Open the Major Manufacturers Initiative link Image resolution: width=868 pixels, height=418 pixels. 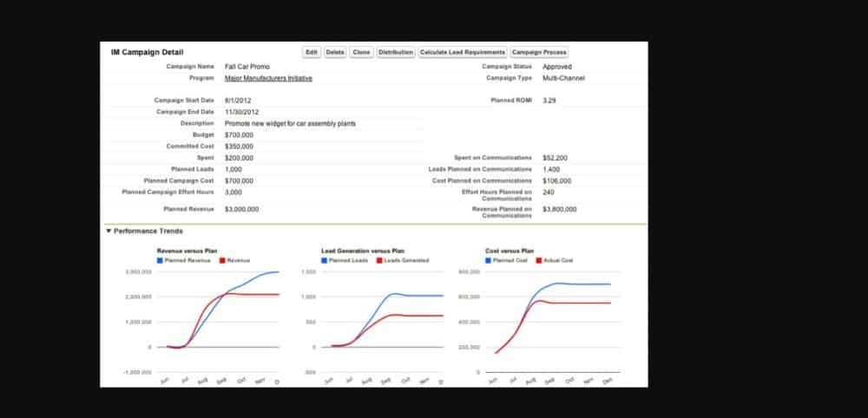[268, 78]
